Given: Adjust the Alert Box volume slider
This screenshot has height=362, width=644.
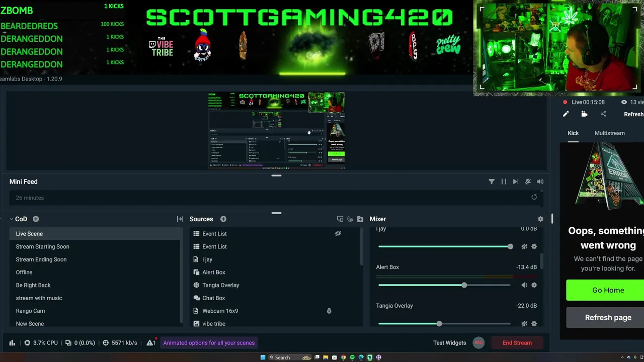Looking at the screenshot, I should coord(445,285).
